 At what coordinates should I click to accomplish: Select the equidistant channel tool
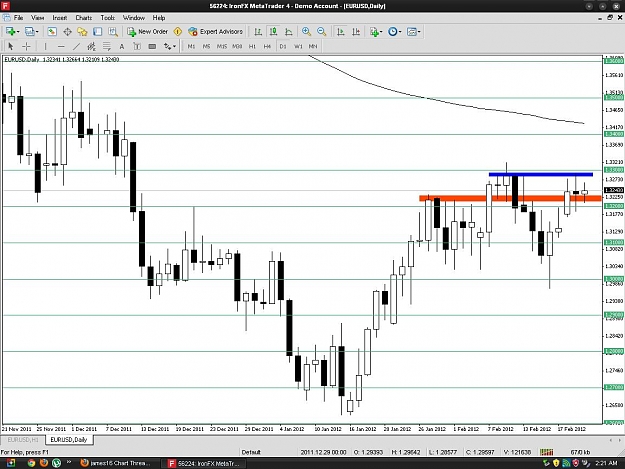(91, 46)
